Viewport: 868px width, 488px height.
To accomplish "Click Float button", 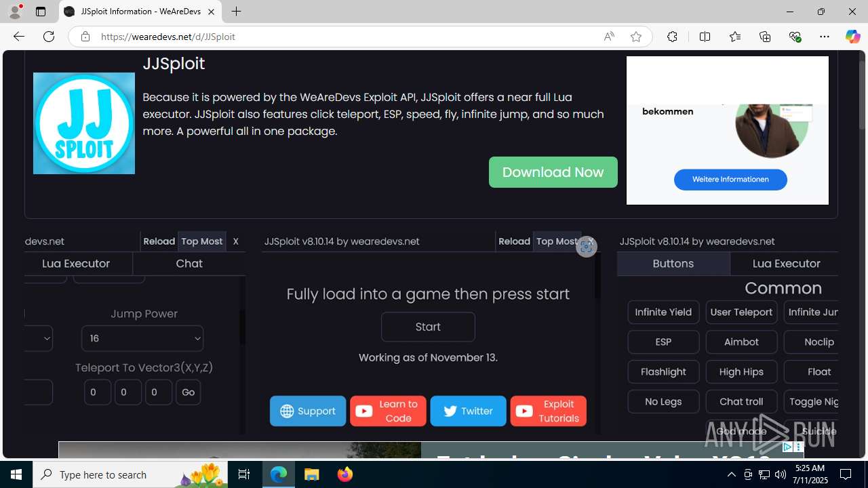I will pos(812,372).
